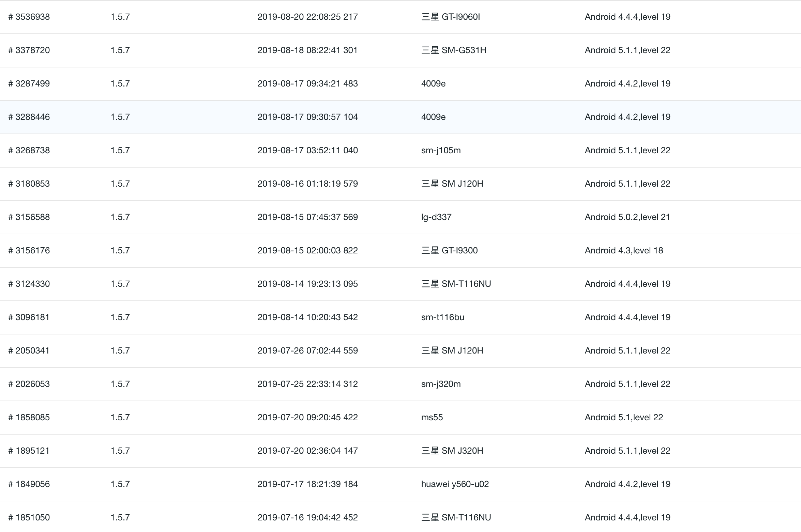The height and width of the screenshot is (532, 801).
Task: Open crash # 2050341
Action: pos(29,350)
